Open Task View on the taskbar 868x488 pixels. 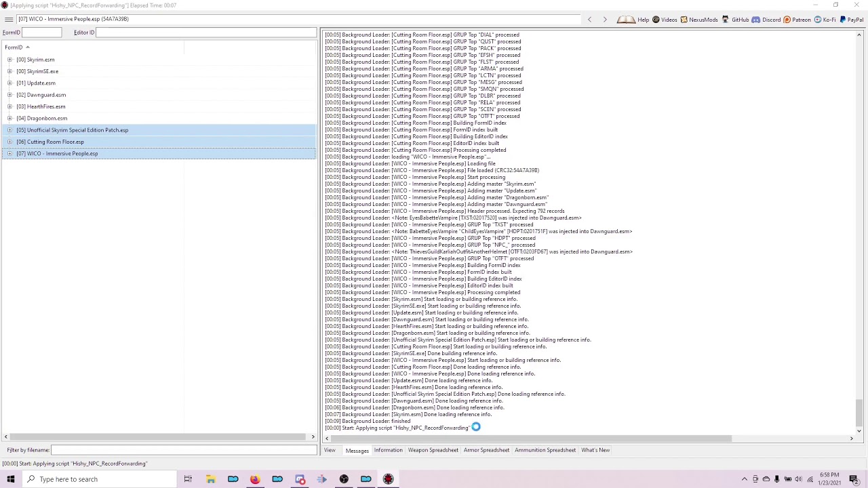[x=188, y=479]
